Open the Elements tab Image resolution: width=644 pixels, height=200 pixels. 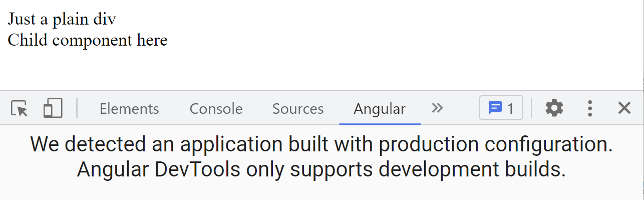[129, 108]
